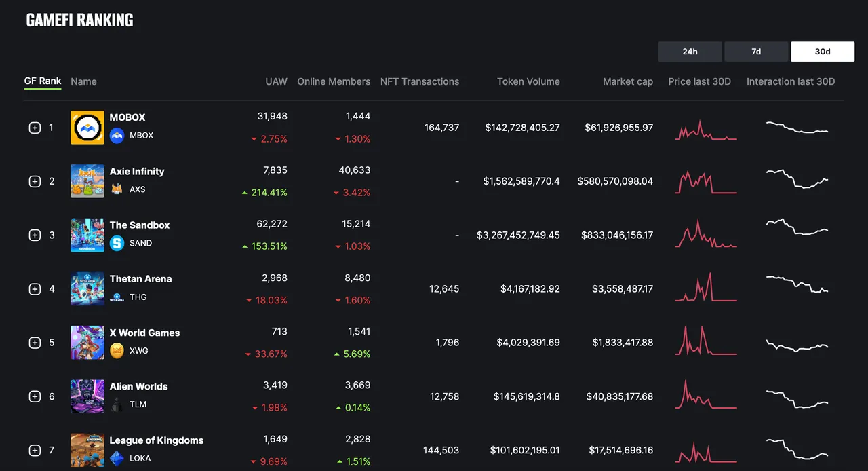Image resolution: width=868 pixels, height=471 pixels.
Task: Click the GAMEFI RANKING heading
Action: point(79,20)
